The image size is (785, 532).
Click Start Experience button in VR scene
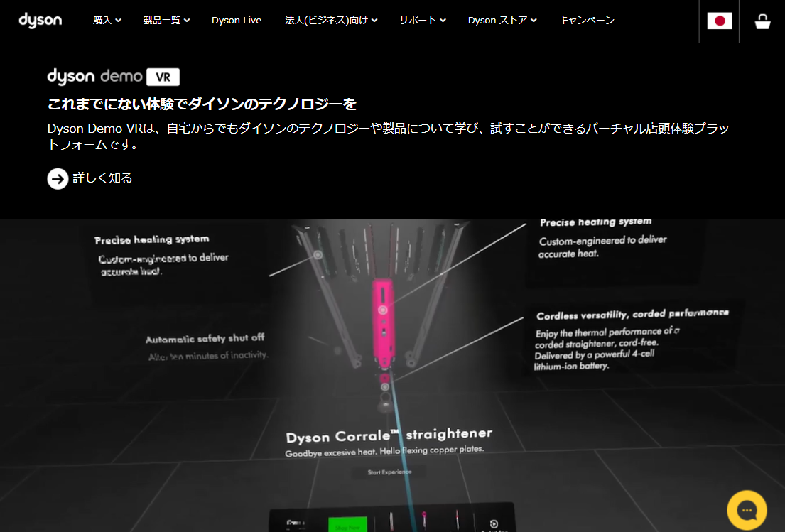(389, 472)
